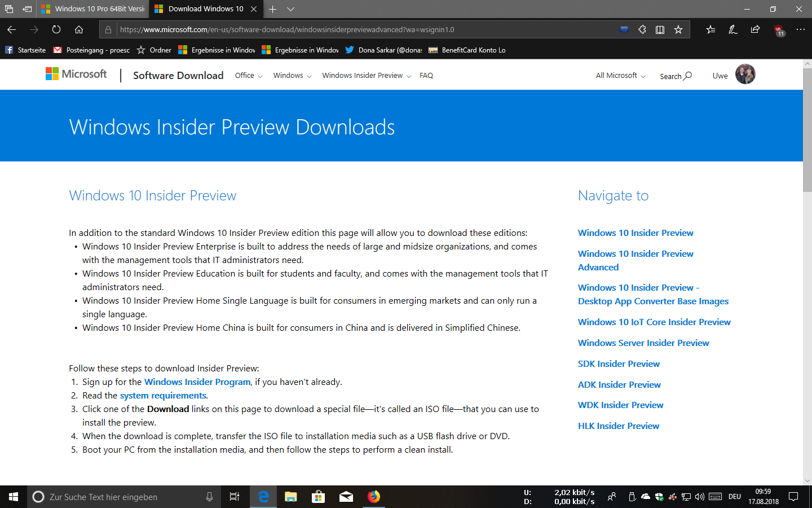Open the clock and calendar flyout

(x=764, y=497)
